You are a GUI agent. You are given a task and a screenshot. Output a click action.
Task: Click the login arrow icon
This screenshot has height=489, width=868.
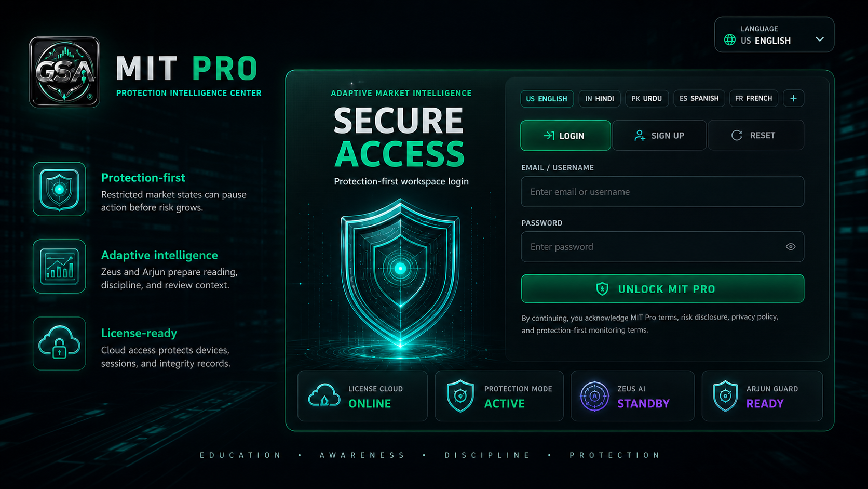click(549, 136)
